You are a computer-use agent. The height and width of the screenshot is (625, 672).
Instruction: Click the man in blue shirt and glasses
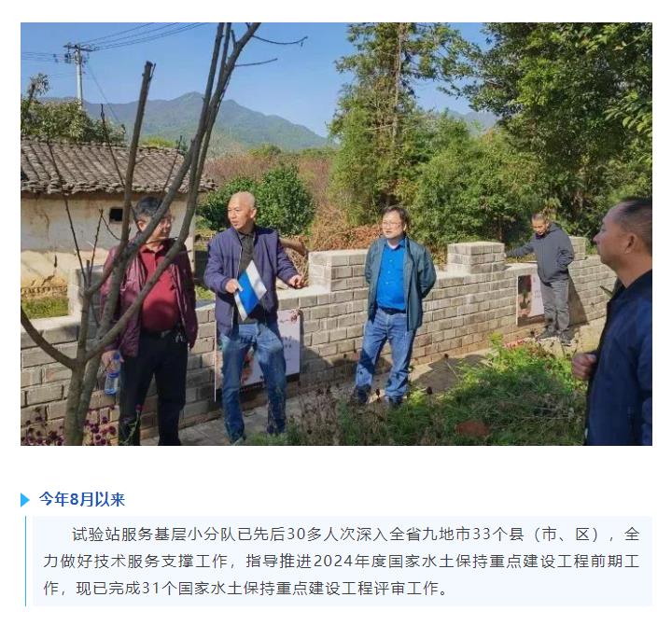pyautogui.click(x=394, y=306)
